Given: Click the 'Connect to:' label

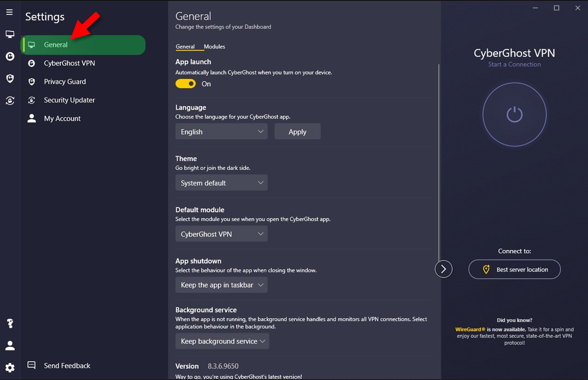Looking at the screenshot, I should 515,251.
